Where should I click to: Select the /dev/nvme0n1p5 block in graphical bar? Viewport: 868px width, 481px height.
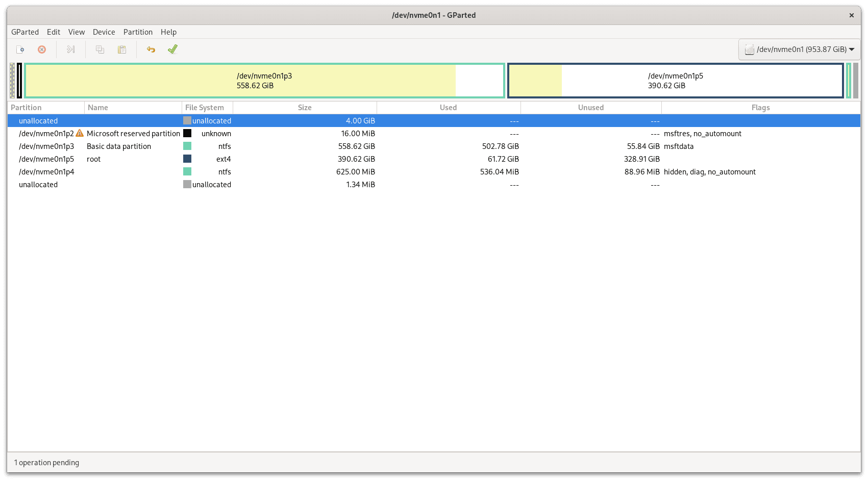(x=675, y=80)
